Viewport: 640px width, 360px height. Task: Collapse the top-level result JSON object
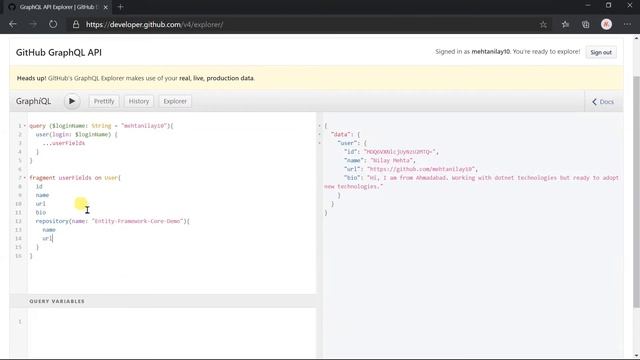tap(320, 126)
